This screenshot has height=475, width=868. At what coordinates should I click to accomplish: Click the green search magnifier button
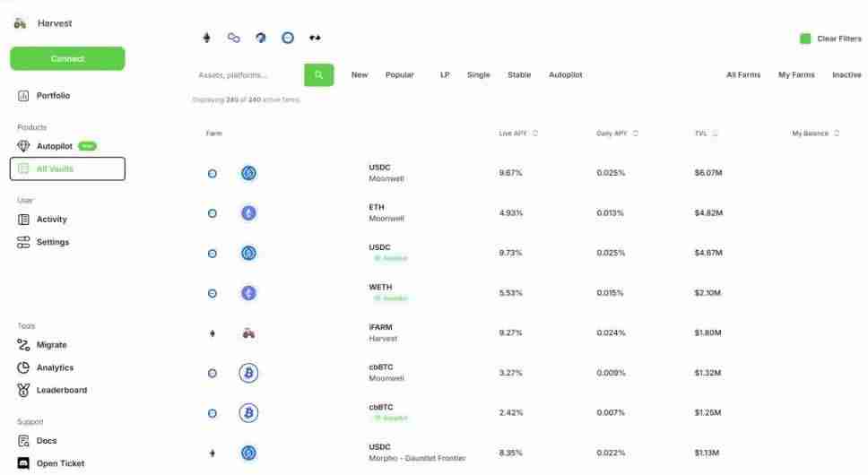pos(318,75)
